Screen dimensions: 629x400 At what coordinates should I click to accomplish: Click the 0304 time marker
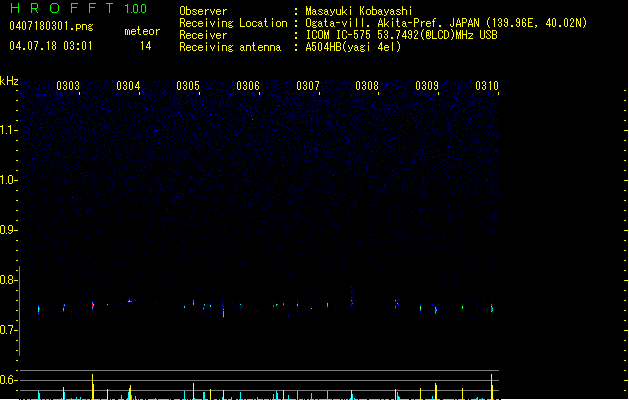(x=128, y=86)
